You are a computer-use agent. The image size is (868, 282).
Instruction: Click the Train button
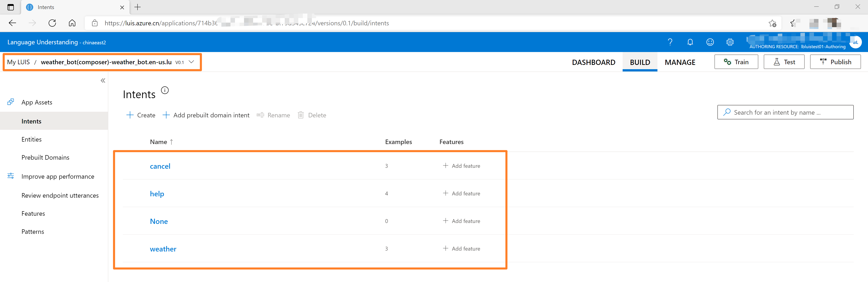pyautogui.click(x=736, y=62)
